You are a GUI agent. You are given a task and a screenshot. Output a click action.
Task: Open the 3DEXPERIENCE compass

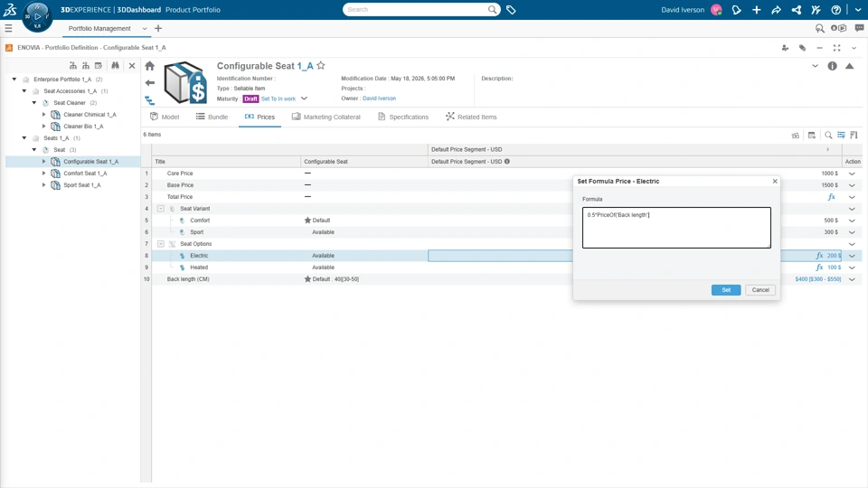pos(37,16)
